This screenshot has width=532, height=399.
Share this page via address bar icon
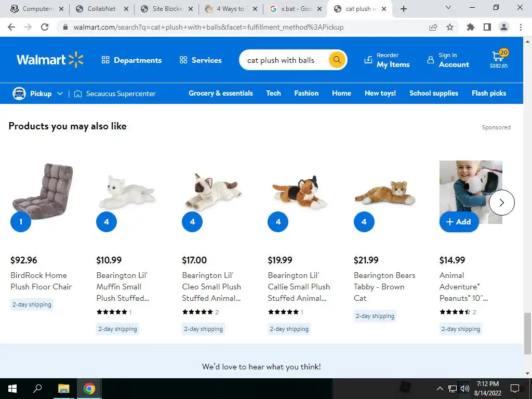point(433,27)
